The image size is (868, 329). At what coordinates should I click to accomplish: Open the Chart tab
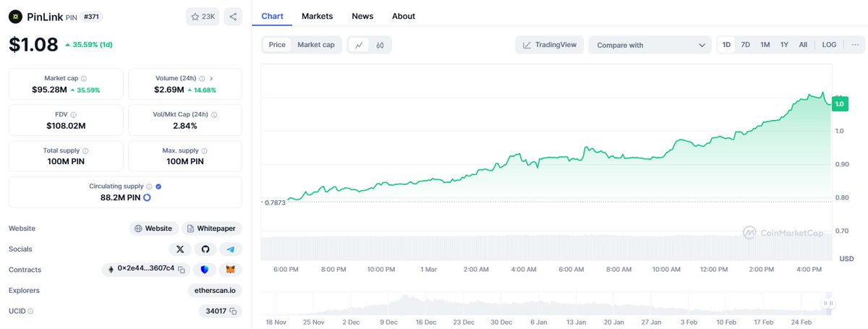(x=272, y=16)
